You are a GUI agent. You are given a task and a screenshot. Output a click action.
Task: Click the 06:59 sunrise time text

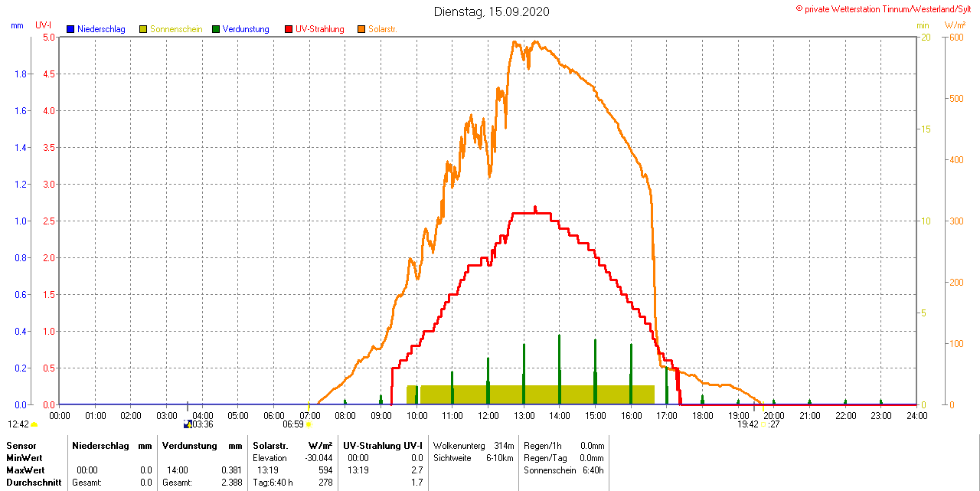point(293,424)
